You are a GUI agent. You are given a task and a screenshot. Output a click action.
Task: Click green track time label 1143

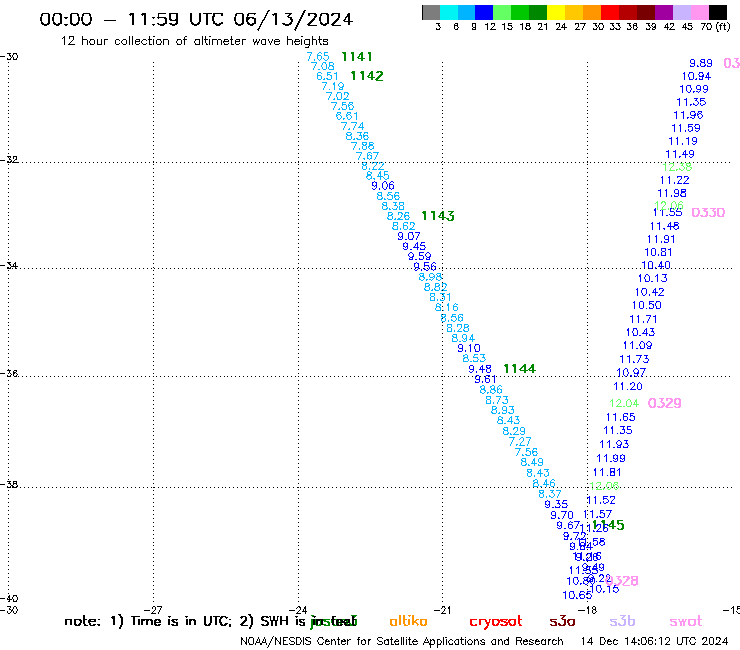[437, 216]
